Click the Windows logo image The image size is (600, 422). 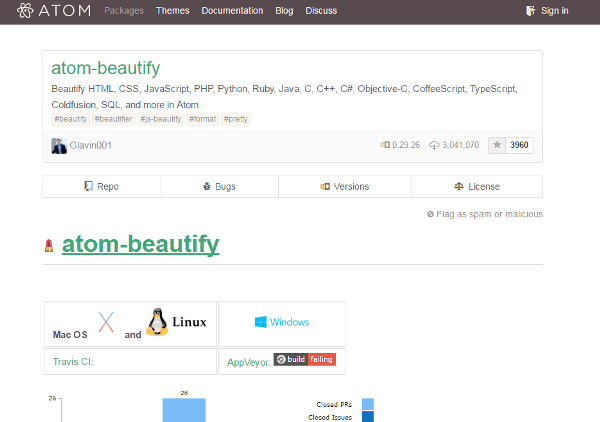point(282,322)
